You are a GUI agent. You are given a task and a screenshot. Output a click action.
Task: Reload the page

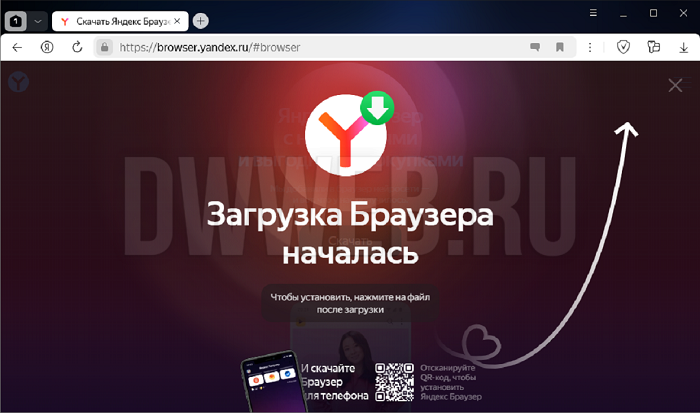pyautogui.click(x=77, y=47)
